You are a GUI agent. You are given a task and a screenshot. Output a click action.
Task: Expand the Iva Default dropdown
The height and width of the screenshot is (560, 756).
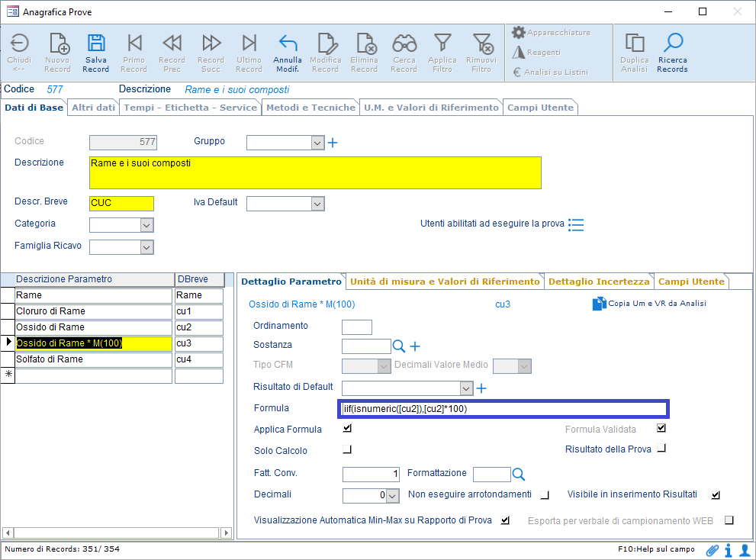click(317, 204)
